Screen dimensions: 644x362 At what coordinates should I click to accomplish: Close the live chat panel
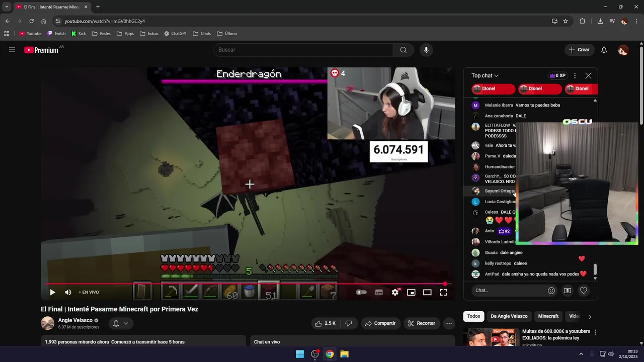pos(588,76)
